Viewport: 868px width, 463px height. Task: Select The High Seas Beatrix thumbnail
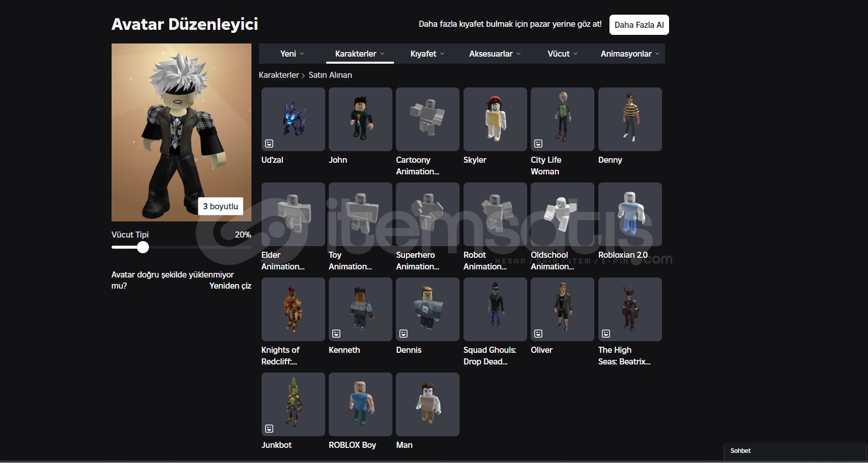630,309
